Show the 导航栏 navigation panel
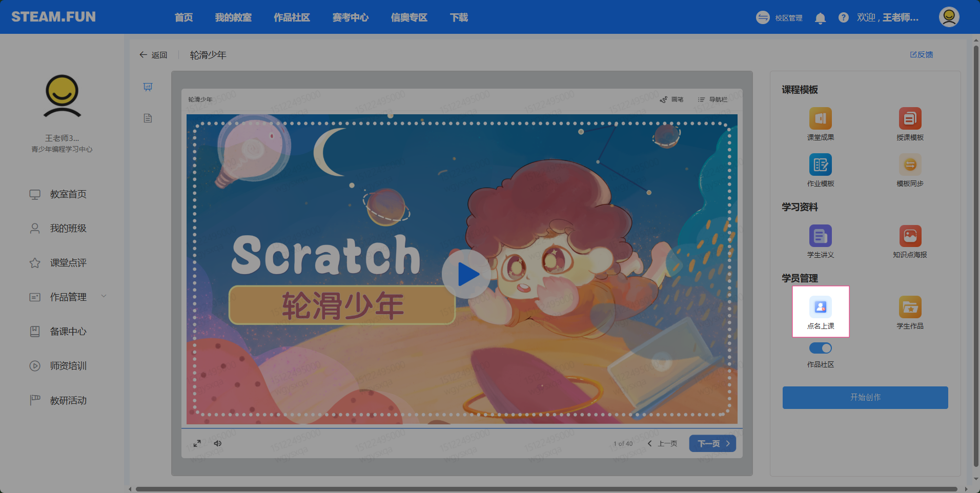 pos(712,99)
